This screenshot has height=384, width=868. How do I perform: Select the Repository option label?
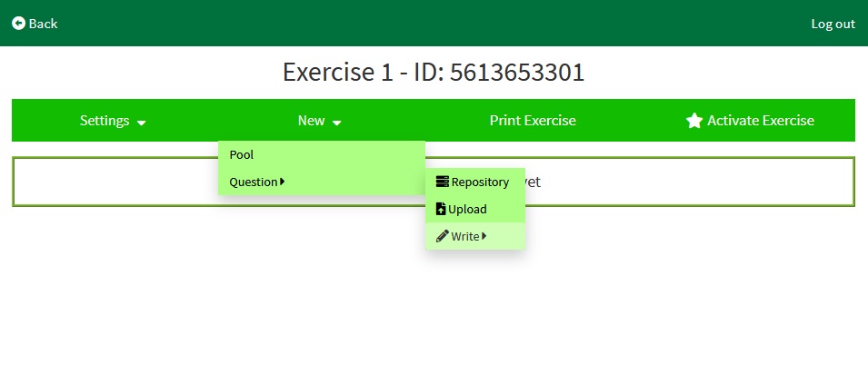click(480, 182)
